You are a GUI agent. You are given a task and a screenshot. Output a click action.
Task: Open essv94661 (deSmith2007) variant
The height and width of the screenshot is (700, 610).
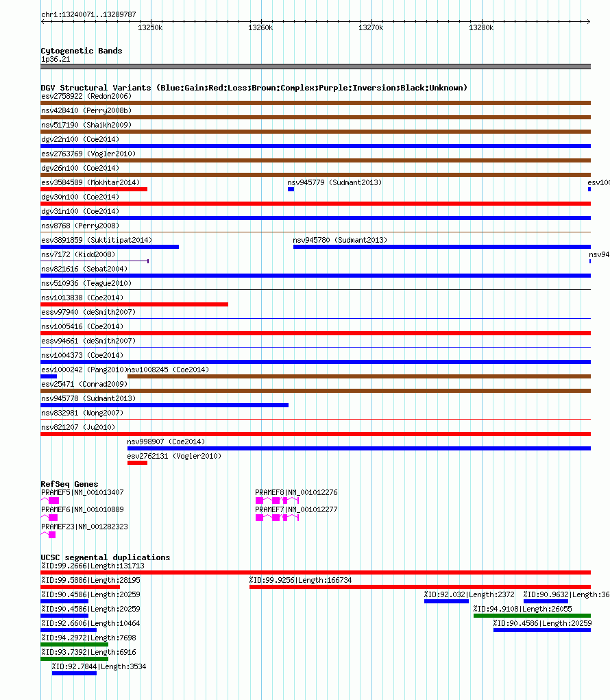[x=88, y=341]
